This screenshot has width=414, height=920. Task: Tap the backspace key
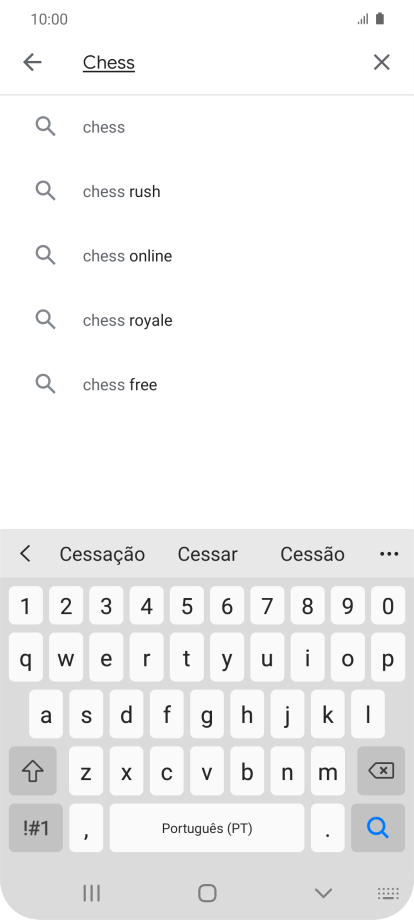381,771
